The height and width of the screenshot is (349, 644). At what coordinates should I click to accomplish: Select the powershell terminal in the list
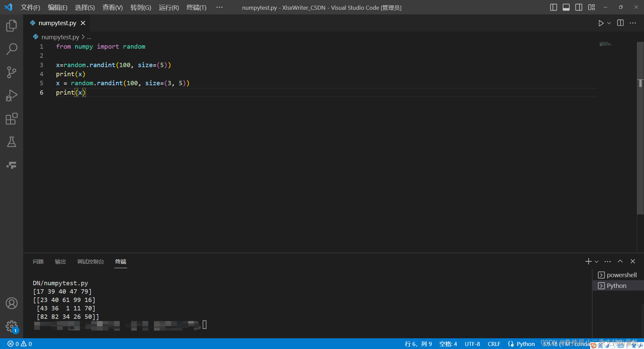point(618,275)
